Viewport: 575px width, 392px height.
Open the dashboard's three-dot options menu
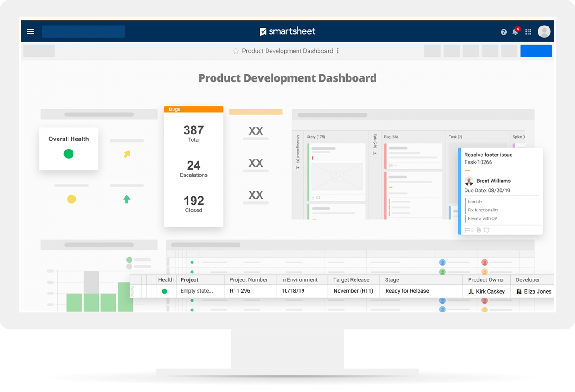(338, 51)
